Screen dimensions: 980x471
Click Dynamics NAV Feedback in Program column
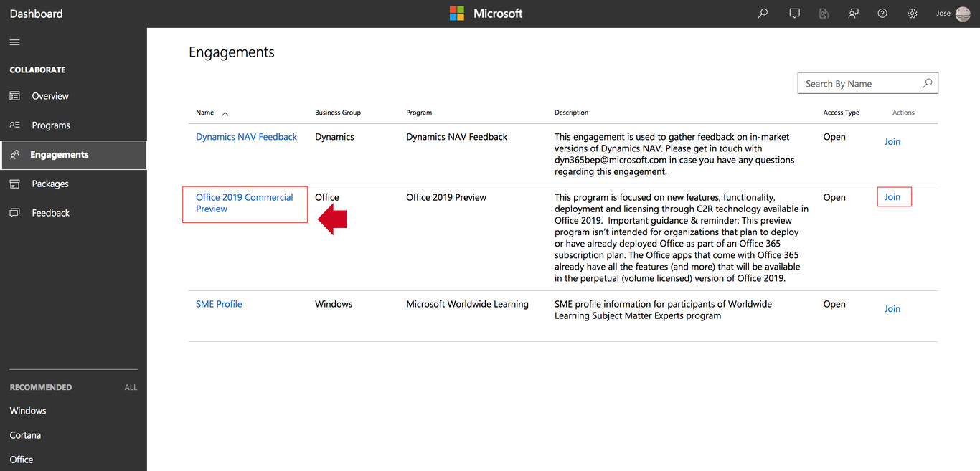(x=457, y=137)
